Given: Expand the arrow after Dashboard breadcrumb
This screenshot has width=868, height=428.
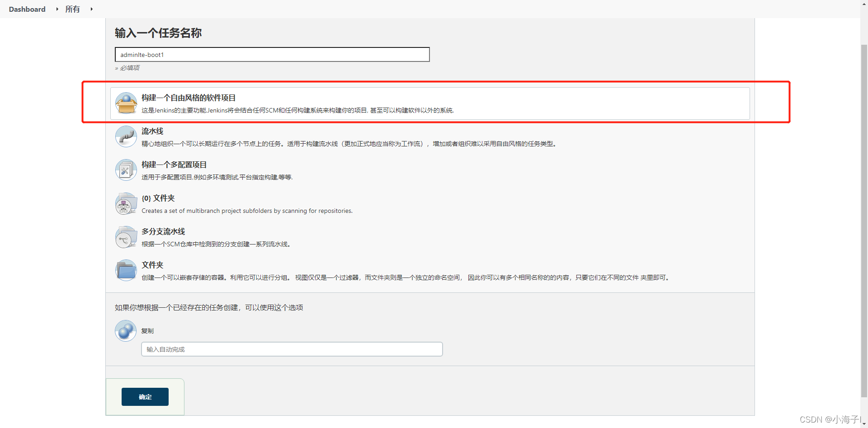Looking at the screenshot, I should (x=57, y=9).
